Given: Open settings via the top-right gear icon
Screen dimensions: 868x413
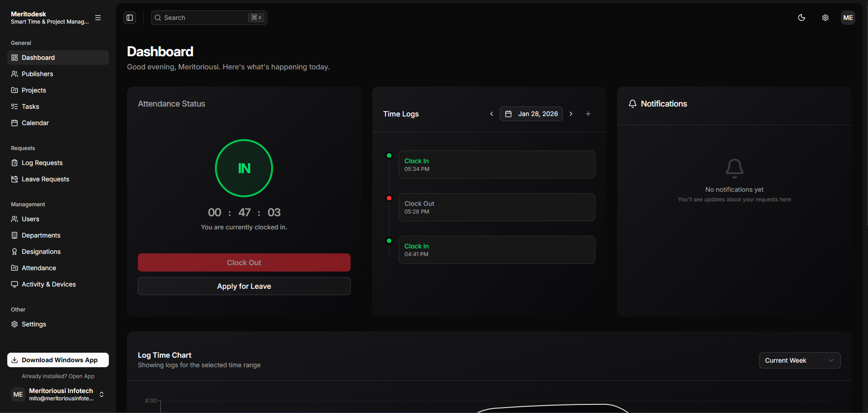Looking at the screenshot, I should 825,18.
